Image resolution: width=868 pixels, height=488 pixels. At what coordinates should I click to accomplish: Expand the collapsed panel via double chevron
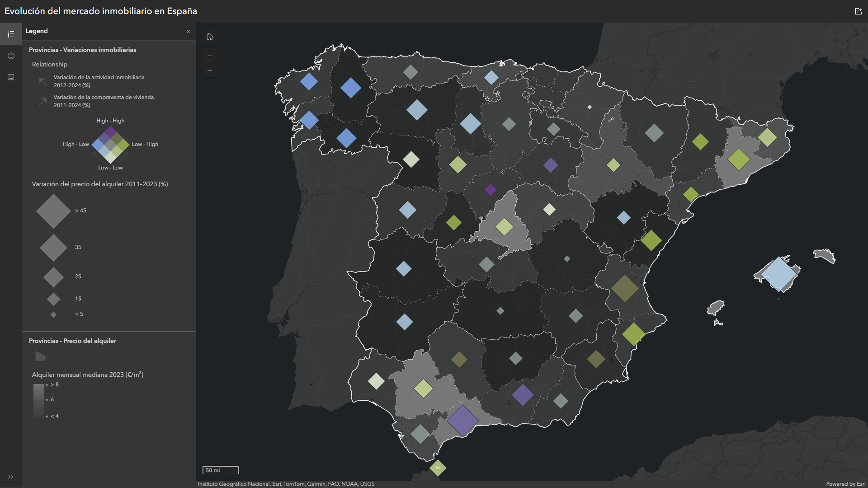coord(11,476)
